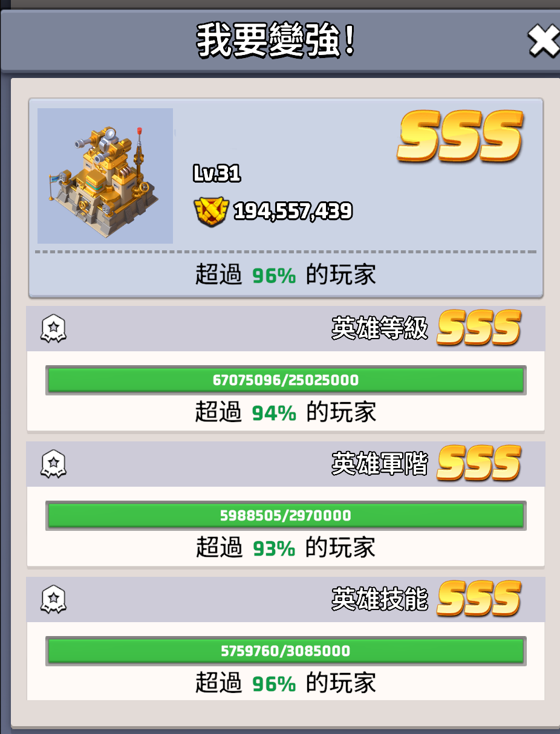
Task: Click the badge icon beside 英雄等級
Action: 53,330
